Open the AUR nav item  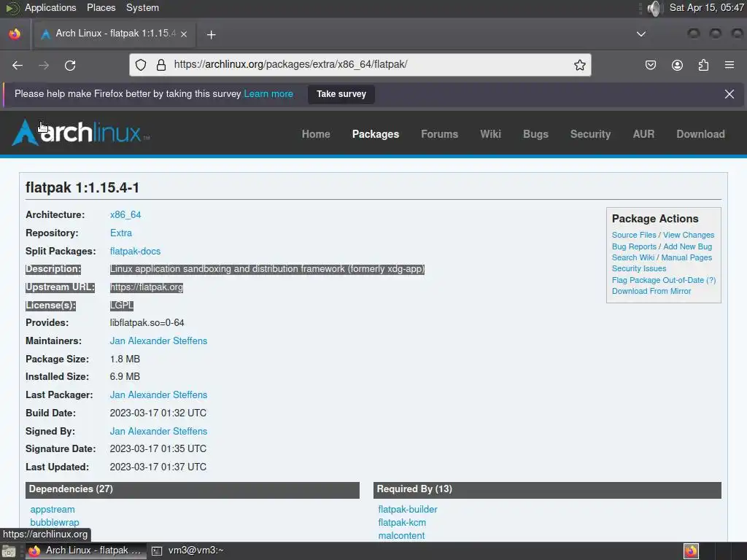643,134
